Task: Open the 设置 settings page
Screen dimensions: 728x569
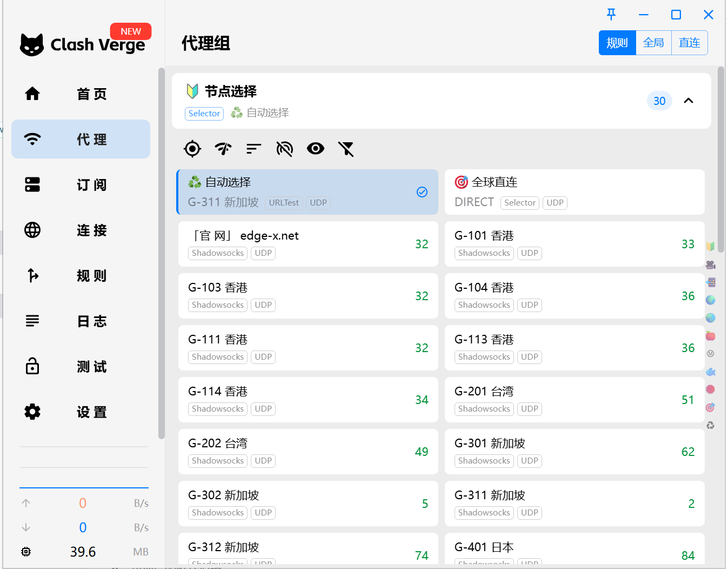Action: 81,412
